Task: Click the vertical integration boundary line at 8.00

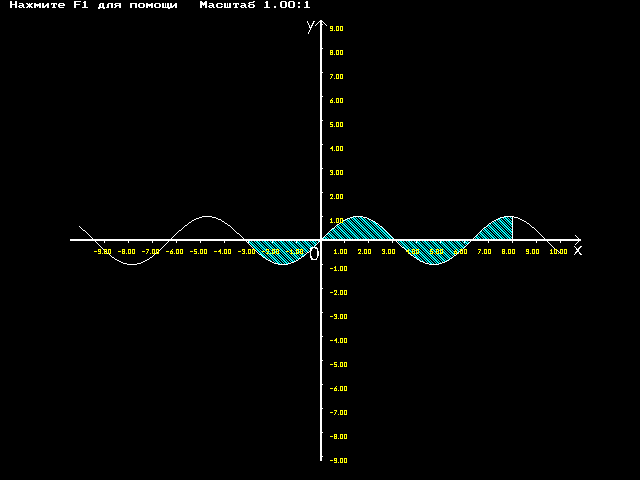Action: click(x=513, y=228)
